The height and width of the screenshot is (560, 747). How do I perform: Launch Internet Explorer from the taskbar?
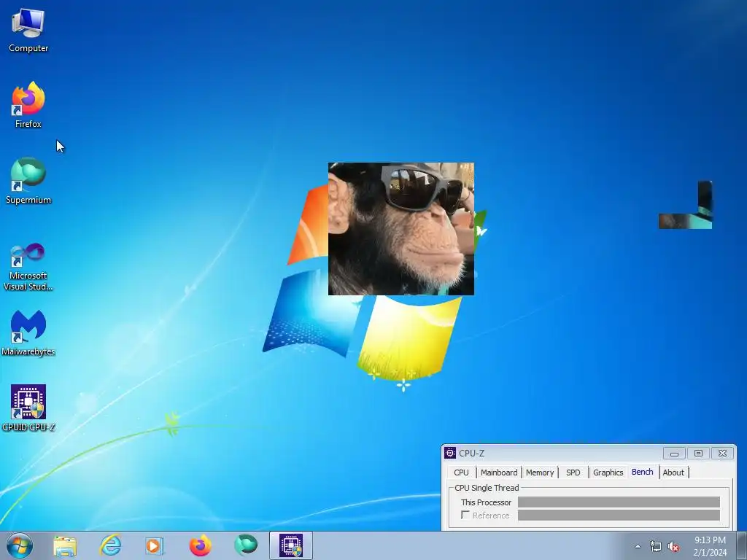(110, 545)
